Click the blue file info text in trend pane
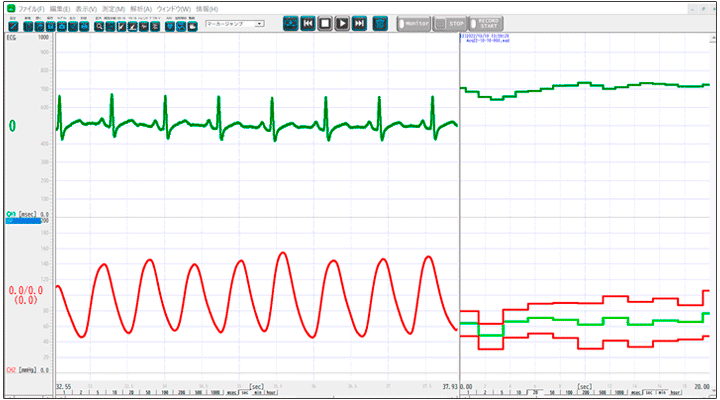The image size is (720, 400). point(485,38)
